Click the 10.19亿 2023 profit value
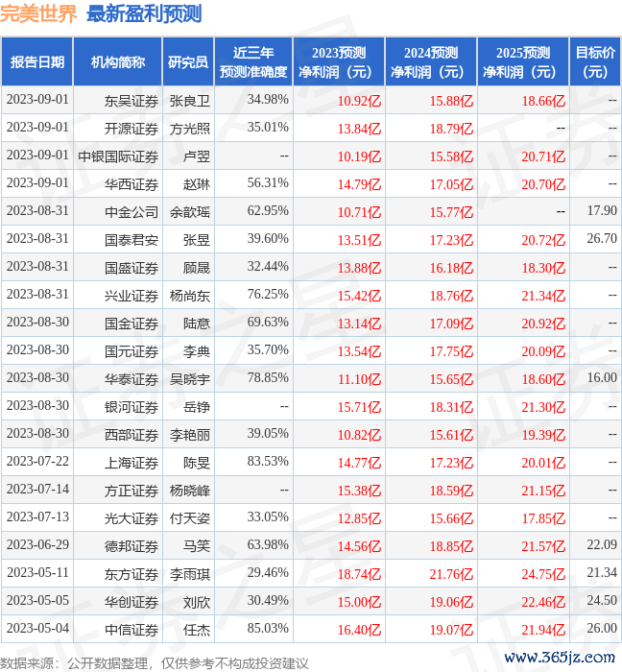This screenshot has width=622, height=672. (x=359, y=156)
